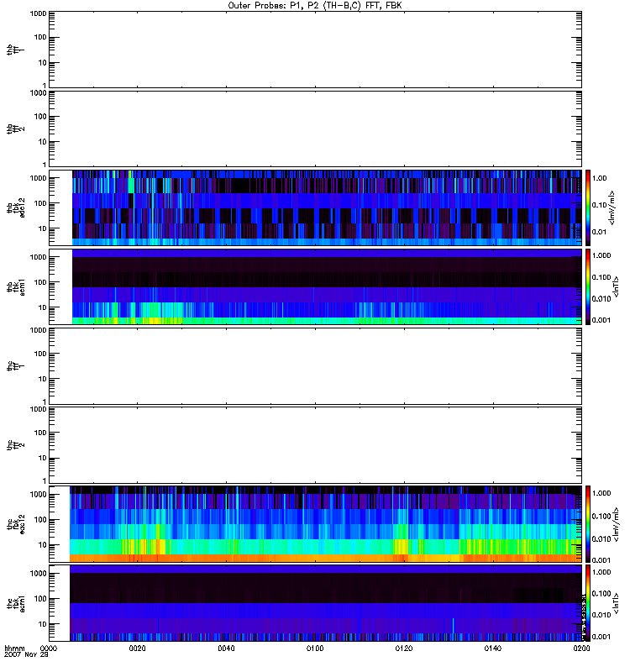Image resolution: width=630 pixels, height=672 pixels.
Task: Click the '1000' tick of the thb fff 1 axis
Action: (38, 13)
